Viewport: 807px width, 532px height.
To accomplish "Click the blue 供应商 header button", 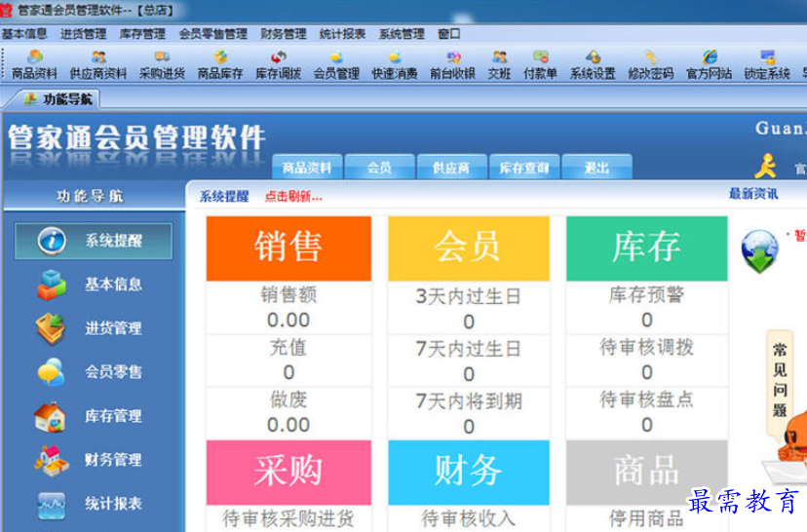I will (x=451, y=168).
